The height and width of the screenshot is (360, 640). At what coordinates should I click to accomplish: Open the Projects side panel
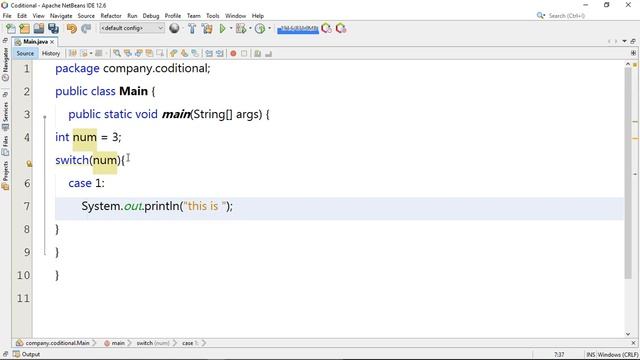5,176
